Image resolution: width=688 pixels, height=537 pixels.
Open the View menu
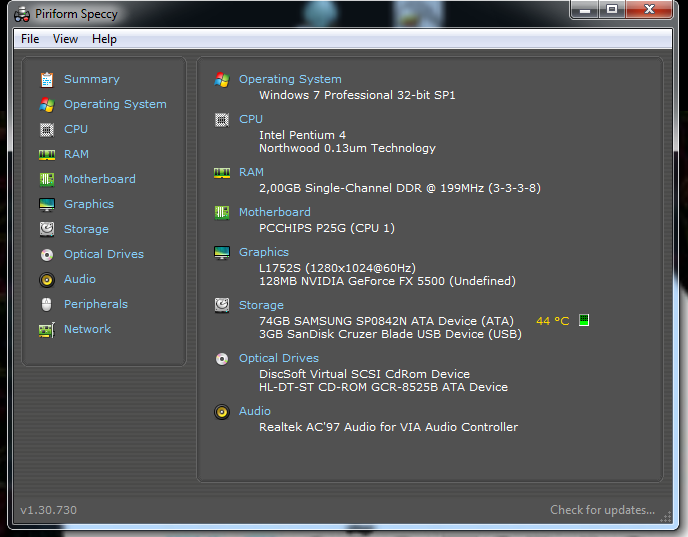pos(65,39)
